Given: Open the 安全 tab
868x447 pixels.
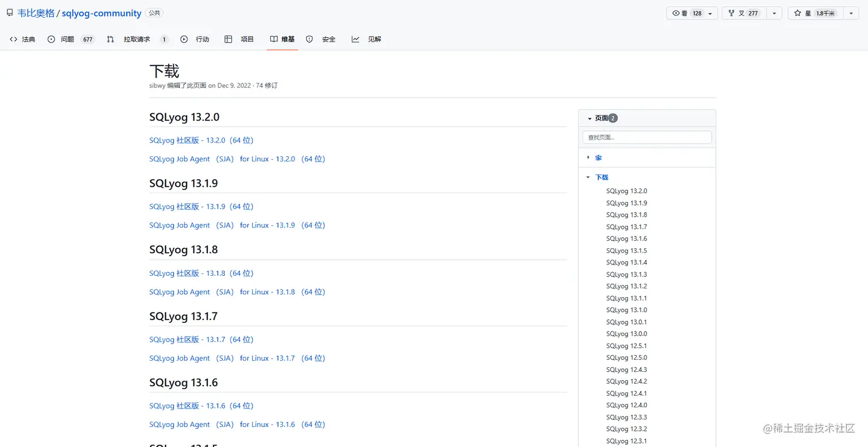Looking at the screenshot, I should pos(321,39).
